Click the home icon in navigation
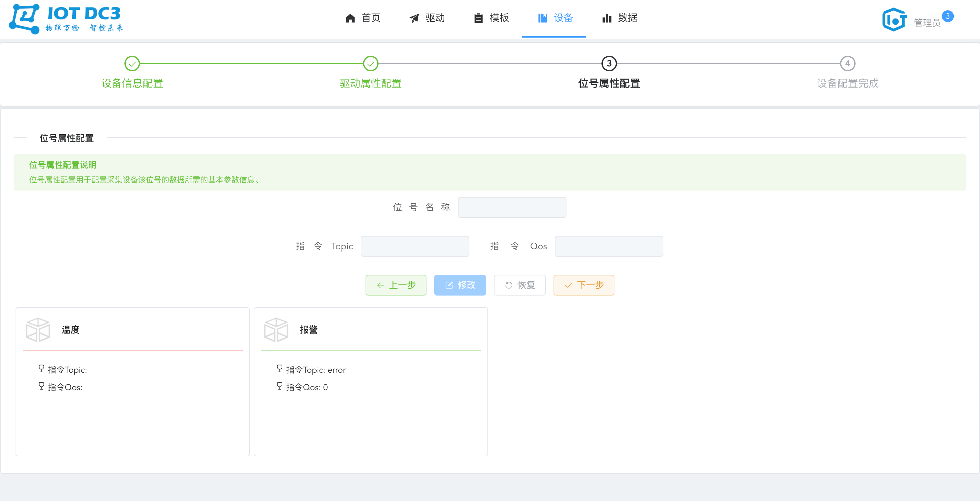This screenshot has width=980, height=501. pyautogui.click(x=350, y=18)
